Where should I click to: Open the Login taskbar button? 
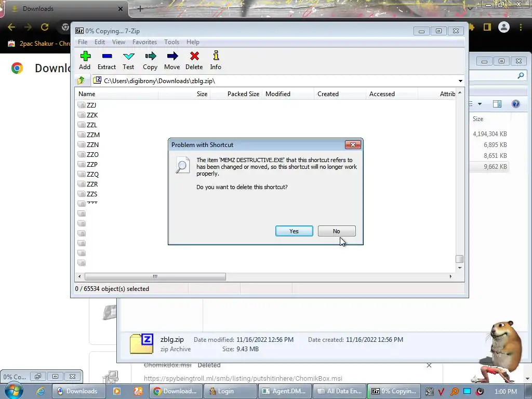click(x=230, y=391)
